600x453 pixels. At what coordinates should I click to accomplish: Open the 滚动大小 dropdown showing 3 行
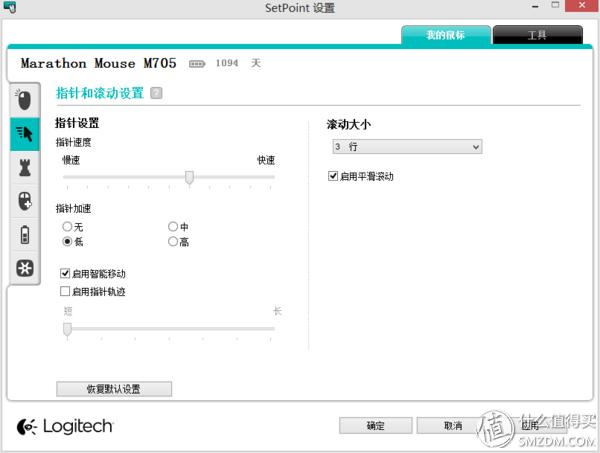point(407,147)
